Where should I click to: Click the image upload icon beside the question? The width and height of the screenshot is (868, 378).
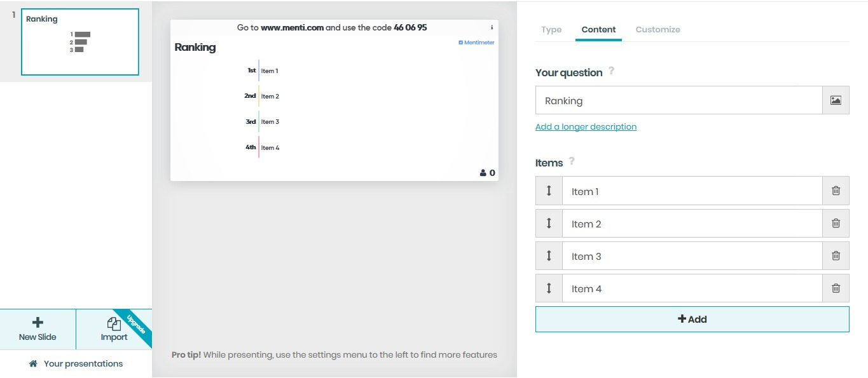pos(836,100)
